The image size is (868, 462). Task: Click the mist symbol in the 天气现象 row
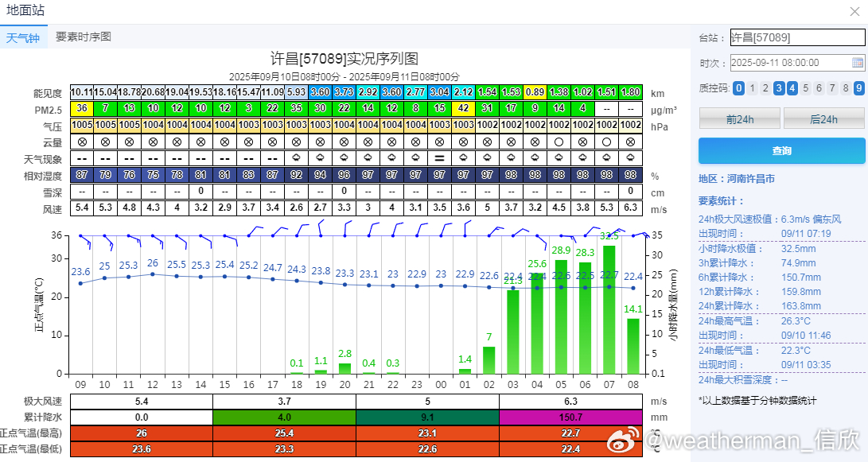coord(439,158)
